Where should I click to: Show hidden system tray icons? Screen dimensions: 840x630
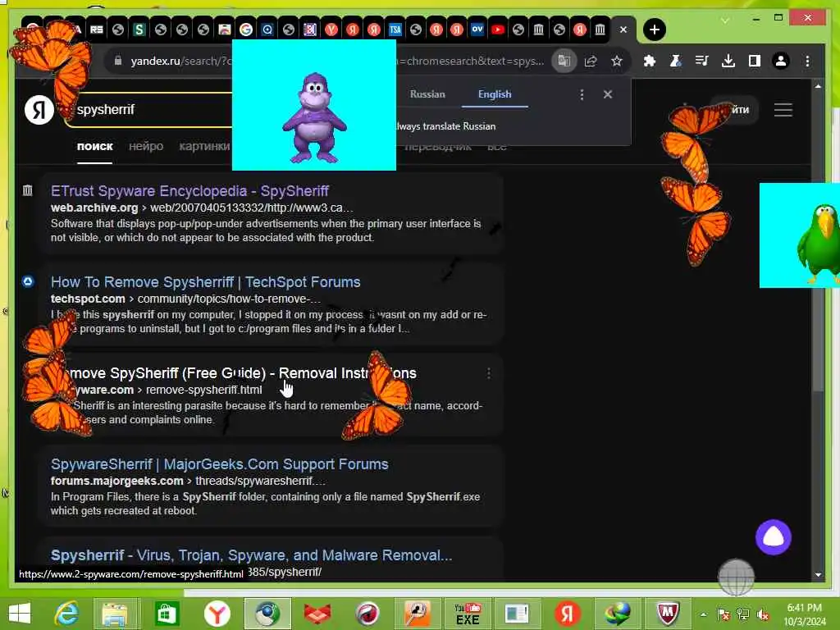pos(703,615)
